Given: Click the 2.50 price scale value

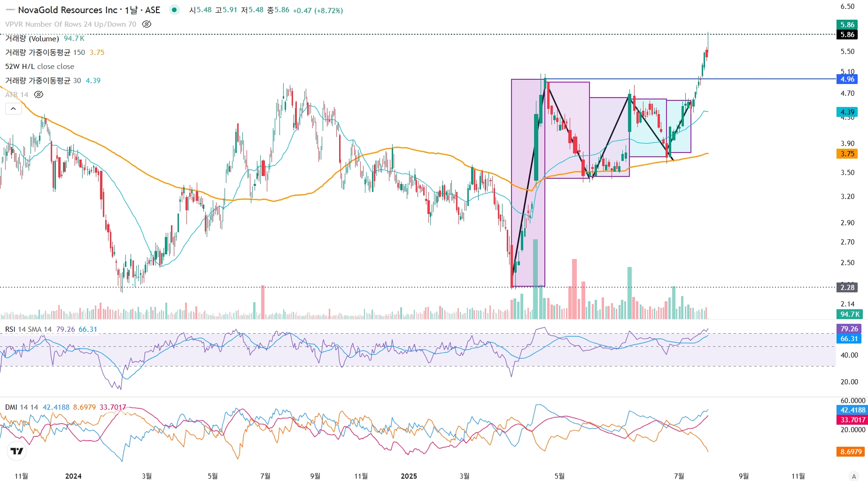Looking at the screenshot, I should click(x=847, y=262).
